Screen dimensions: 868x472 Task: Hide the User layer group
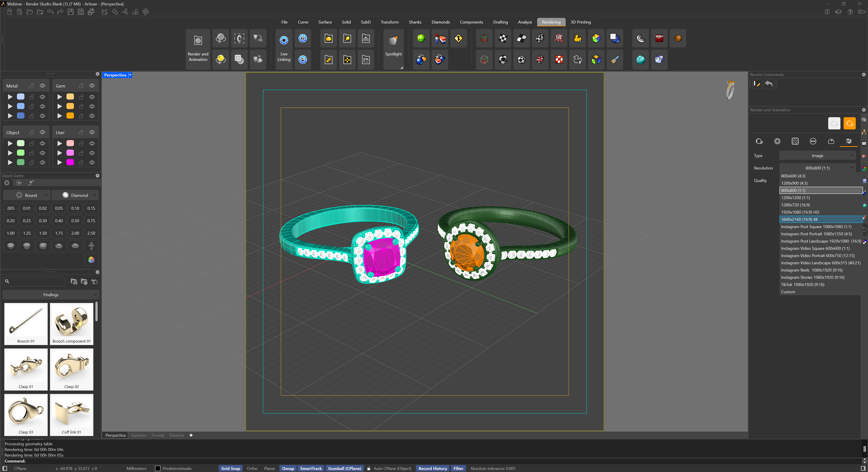point(92,132)
